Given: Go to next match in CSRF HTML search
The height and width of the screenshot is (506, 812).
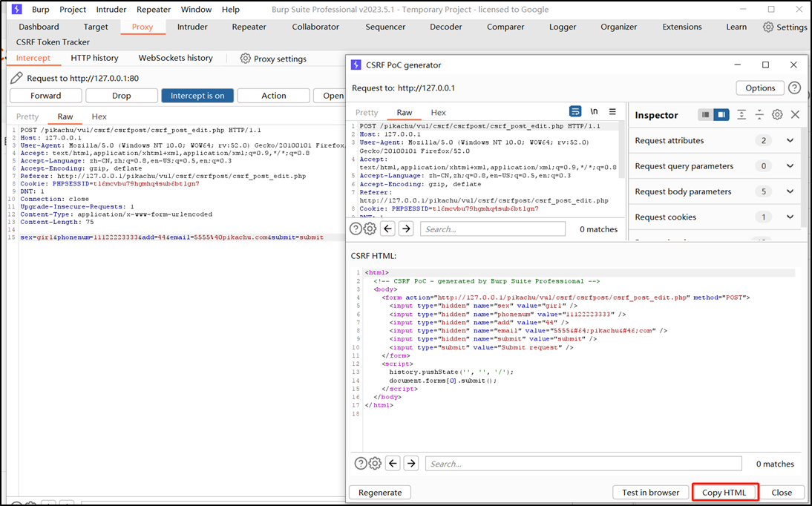Looking at the screenshot, I should point(411,464).
